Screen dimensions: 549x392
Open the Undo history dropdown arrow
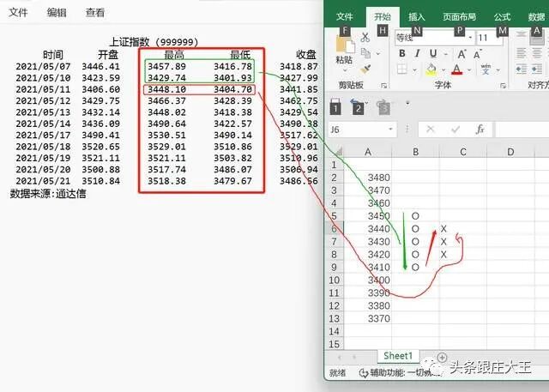tap(366, 103)
